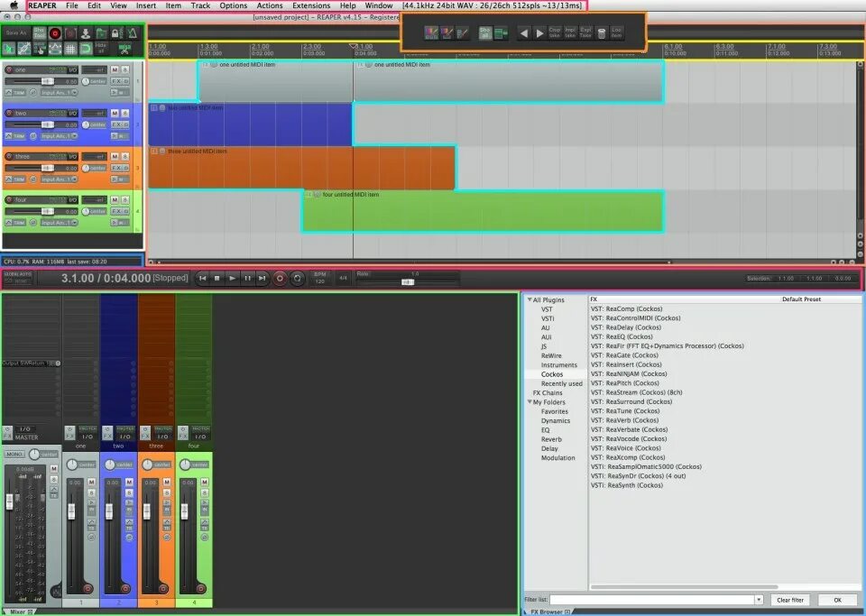Collapse the All Plugins tree node

point(530,299)
